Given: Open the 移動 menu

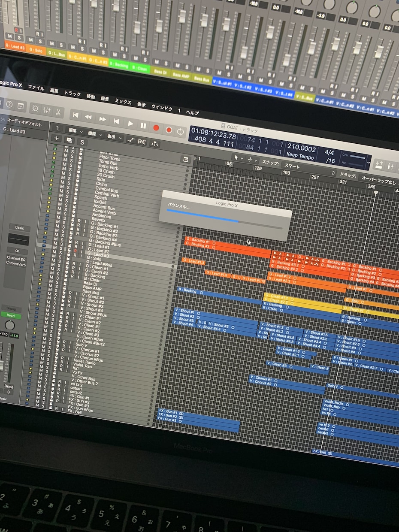Looking at the screenshot, I should pos(91,96).
